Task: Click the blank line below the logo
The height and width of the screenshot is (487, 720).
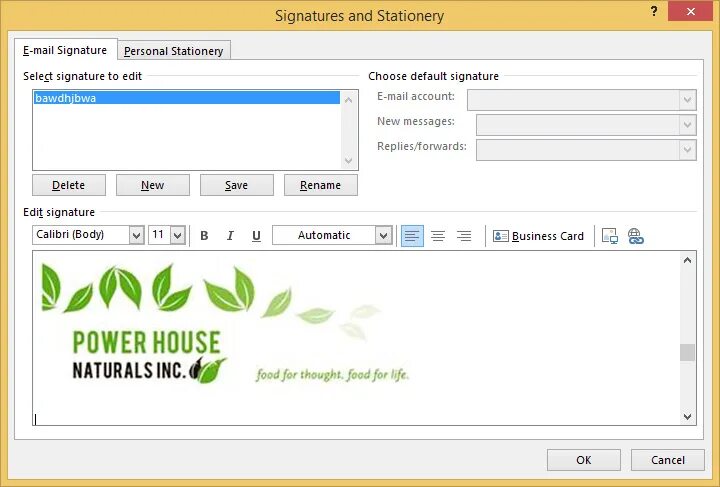Action: click(x=356, y=419)
